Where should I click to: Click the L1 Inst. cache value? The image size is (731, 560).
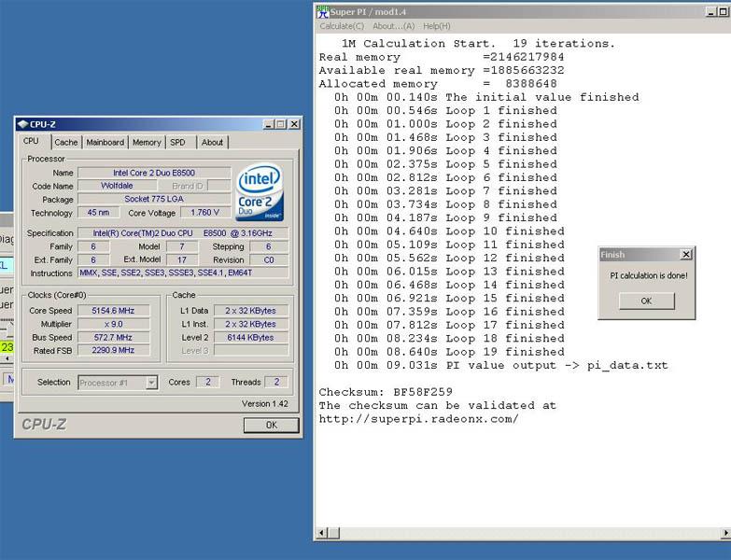(x=251, y=324)
